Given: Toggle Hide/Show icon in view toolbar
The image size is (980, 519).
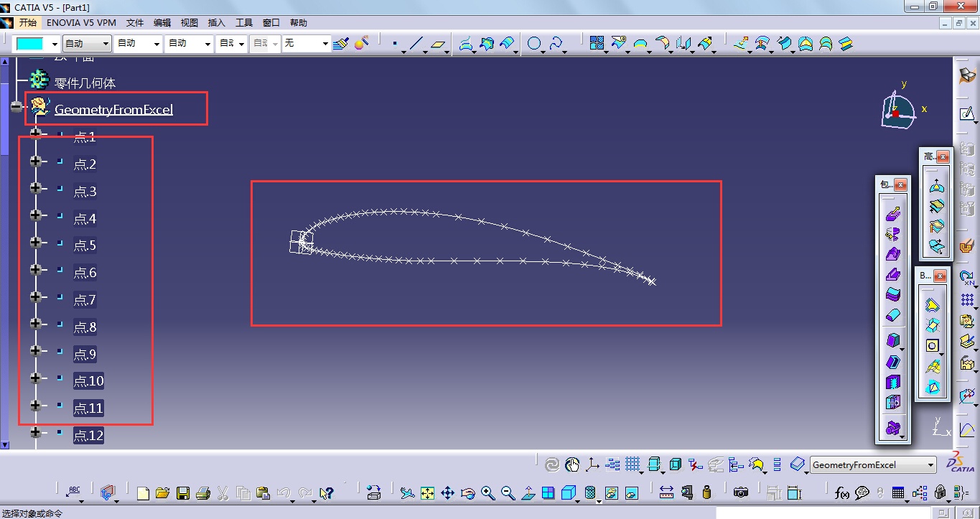Looking at the screenshot, I should pos(611,493).
